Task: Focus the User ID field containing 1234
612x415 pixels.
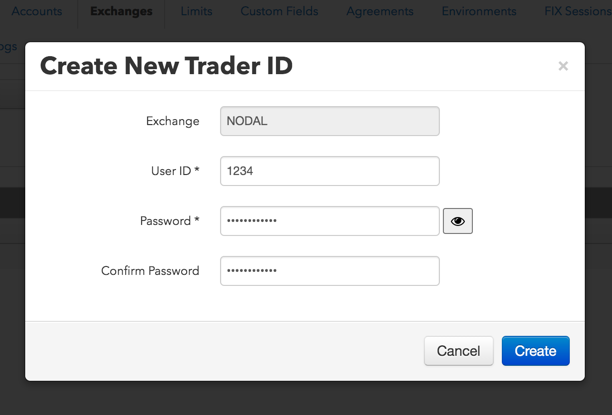Action: tap(330, 171)
